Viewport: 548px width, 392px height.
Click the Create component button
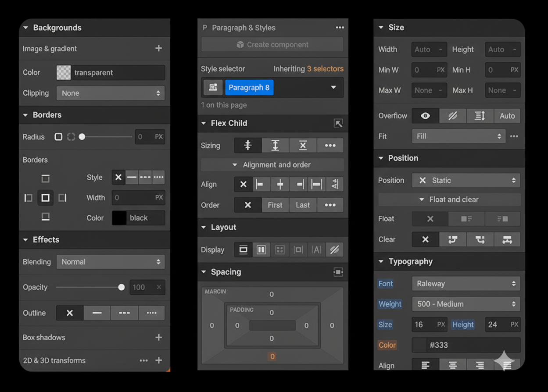(272, 45)
